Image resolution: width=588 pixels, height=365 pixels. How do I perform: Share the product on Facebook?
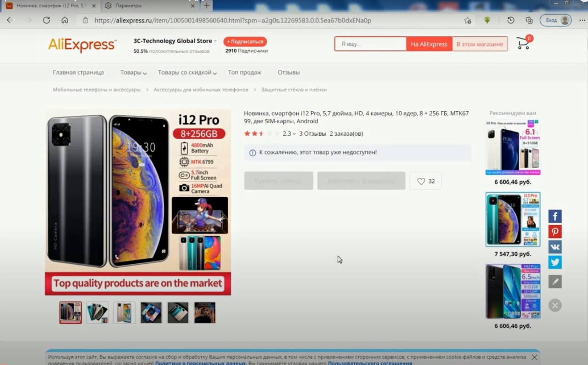point(555,216)
